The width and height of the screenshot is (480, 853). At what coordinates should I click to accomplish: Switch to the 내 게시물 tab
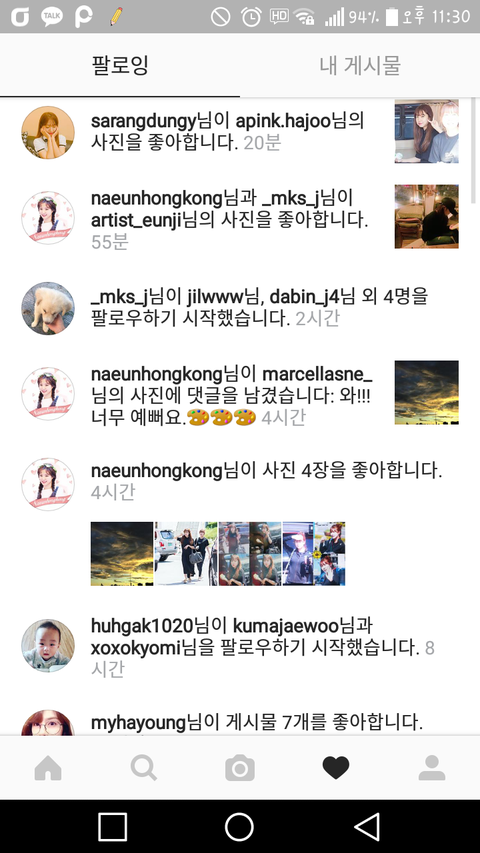[x=360, y=65]
